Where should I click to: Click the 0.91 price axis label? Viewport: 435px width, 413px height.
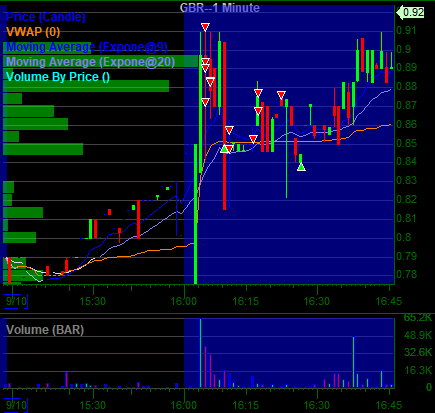tap(406, 30)
